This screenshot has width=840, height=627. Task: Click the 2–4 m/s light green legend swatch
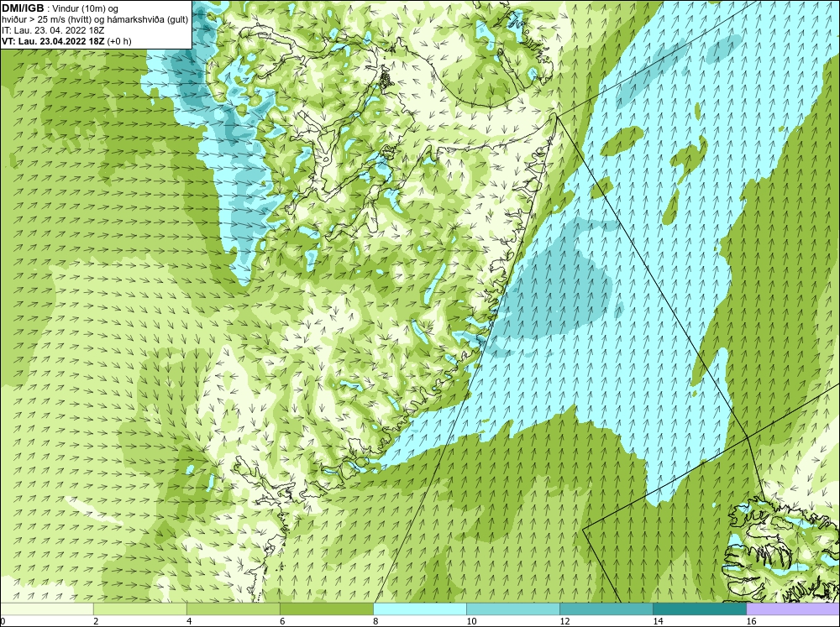(x=140, y=609)
